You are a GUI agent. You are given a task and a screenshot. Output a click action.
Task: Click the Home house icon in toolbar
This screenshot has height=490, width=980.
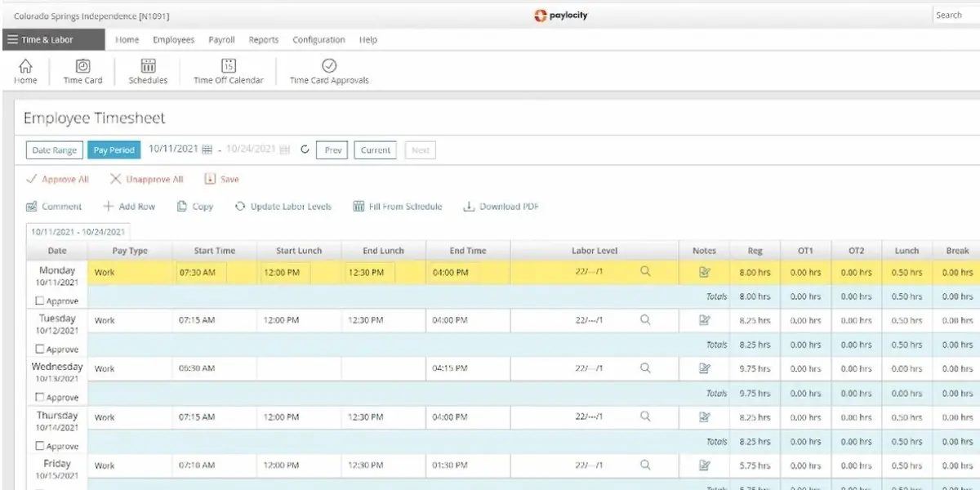click(25, 66)
